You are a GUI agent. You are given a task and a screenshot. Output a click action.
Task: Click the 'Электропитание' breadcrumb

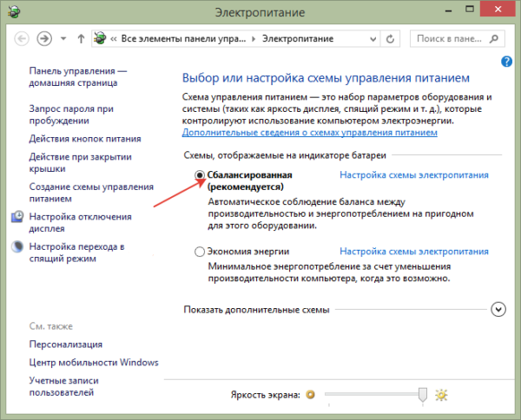[298, 39]
